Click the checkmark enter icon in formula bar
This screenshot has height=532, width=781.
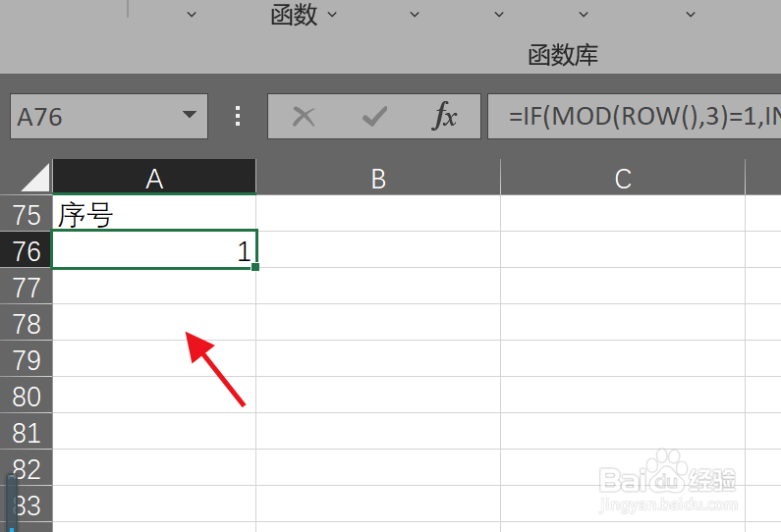click(374, 117)
